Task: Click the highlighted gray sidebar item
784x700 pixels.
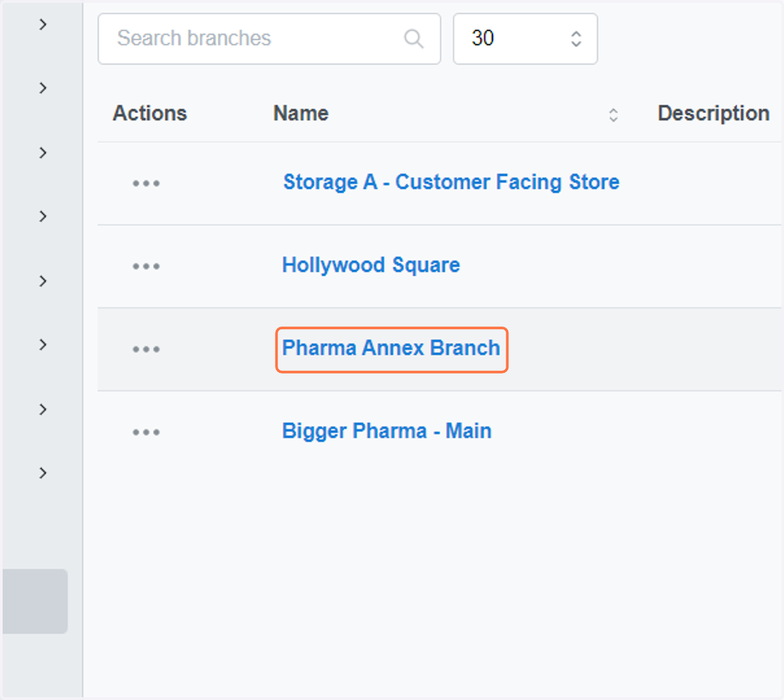Action: tap(35, 601)
